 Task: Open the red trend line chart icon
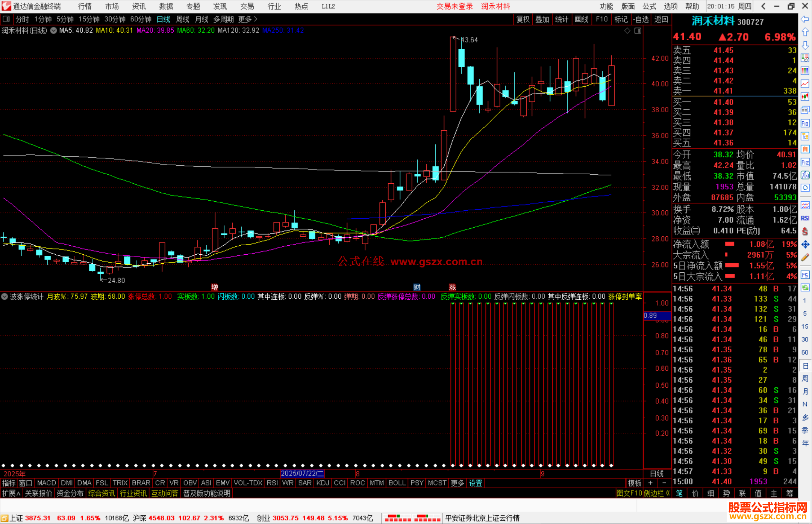(805, 84)
